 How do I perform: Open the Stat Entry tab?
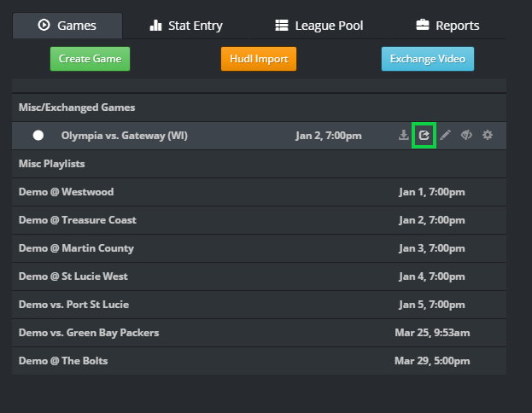tap(186, 26)
